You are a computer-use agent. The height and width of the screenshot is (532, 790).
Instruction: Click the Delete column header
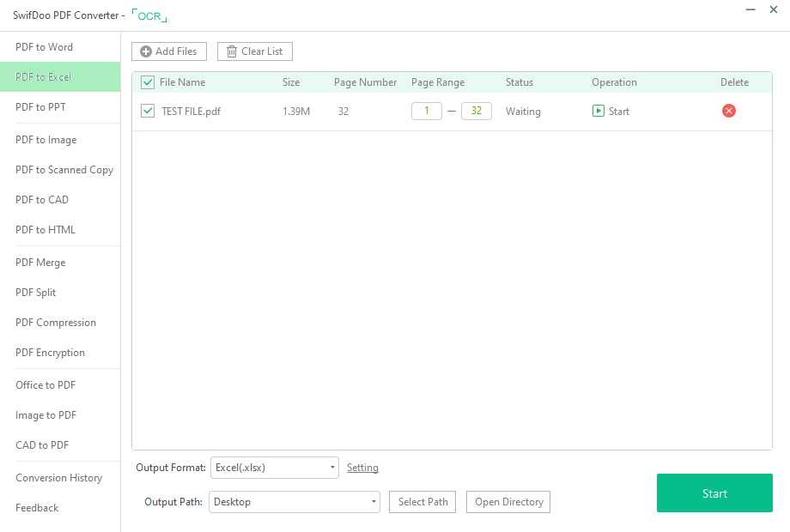[x=734, y=82]
